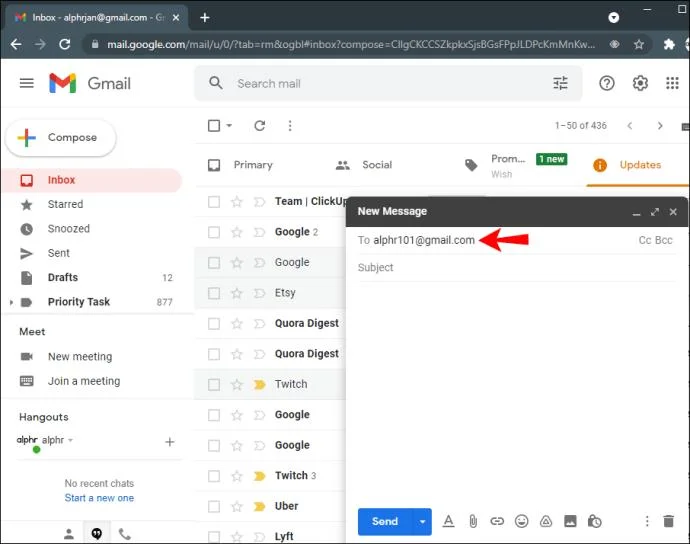
Task: Switch to the Social tab
Action: 364,165
